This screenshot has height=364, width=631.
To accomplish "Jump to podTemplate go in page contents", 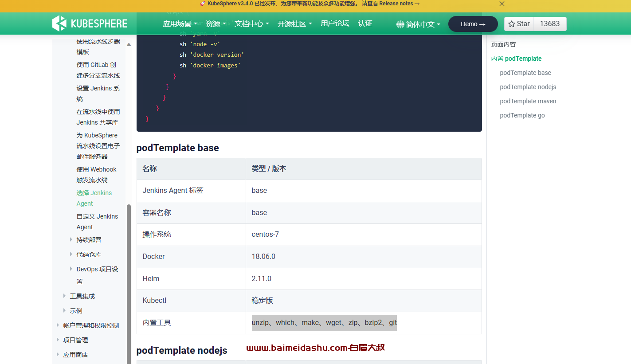I will (522, 115).
